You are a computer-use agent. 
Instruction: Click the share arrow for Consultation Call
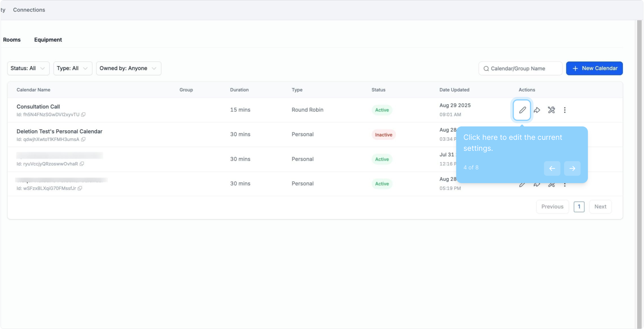click(x=537, y=110)
